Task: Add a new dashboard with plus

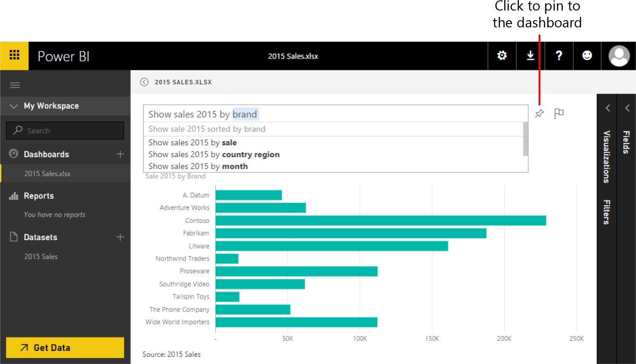Action: click(x=120, y=154)
